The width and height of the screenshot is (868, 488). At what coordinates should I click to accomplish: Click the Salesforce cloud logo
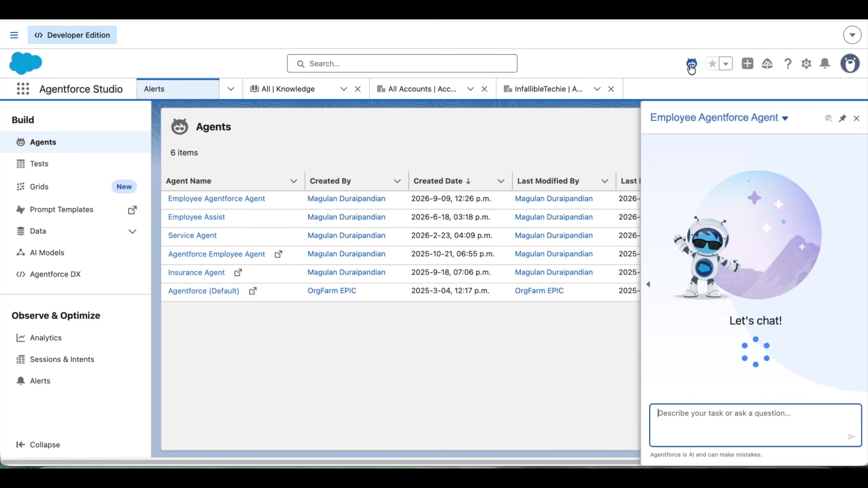click(26, 63)
